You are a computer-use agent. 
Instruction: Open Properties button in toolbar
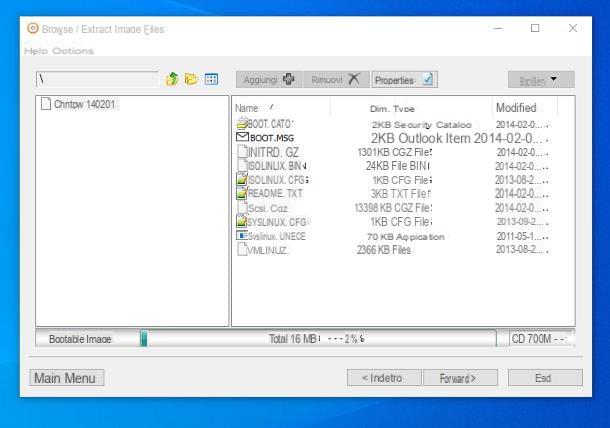point(404,79)
